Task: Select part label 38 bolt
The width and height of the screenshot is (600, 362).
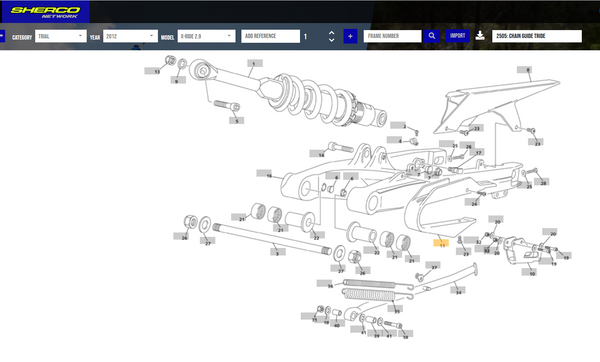Action: [x=406, y=334]
